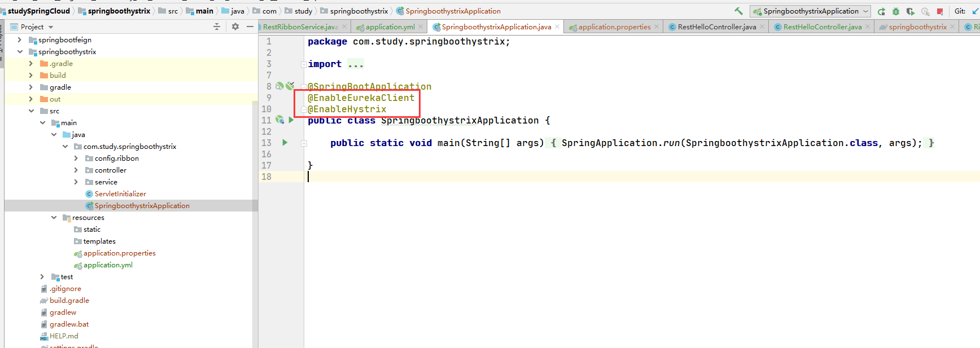The width and height of the screenshot is (980, 348).
Task: Click Spring bean search gutter icon on line 8
Action: [279, 86]
